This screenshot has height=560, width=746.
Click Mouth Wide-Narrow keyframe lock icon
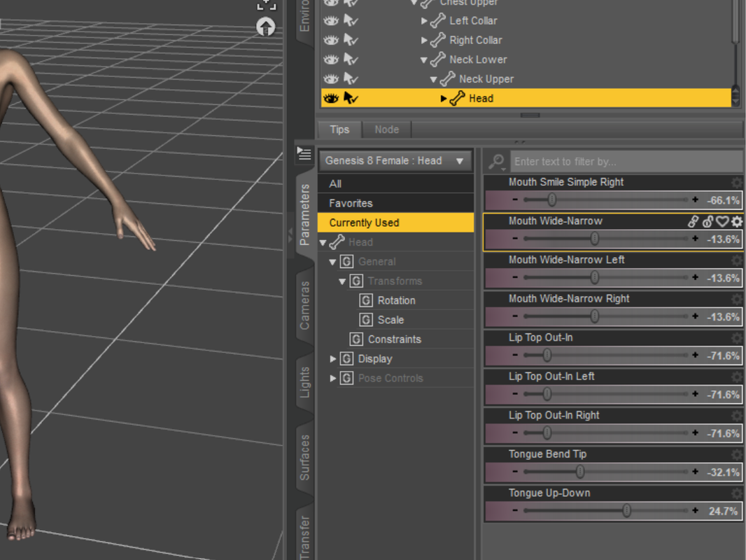click(708, 221)
